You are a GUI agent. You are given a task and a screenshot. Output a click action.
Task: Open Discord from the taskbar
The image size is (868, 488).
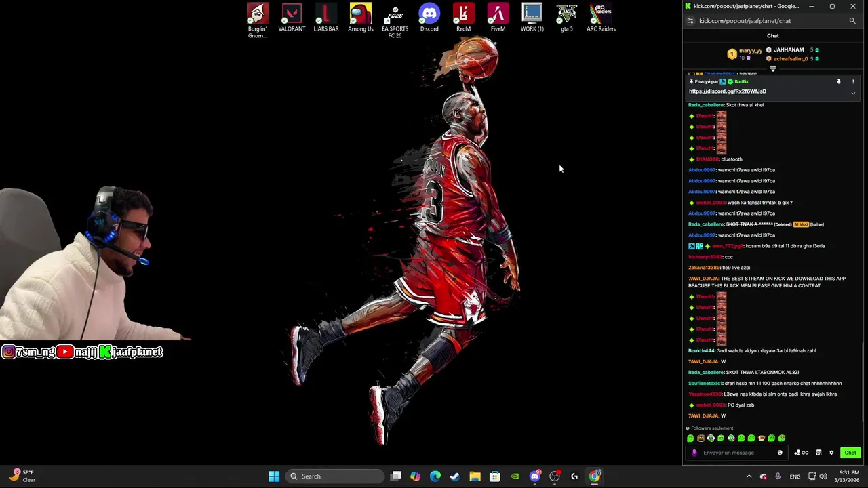pyautogui.click(x=535, y=476)
